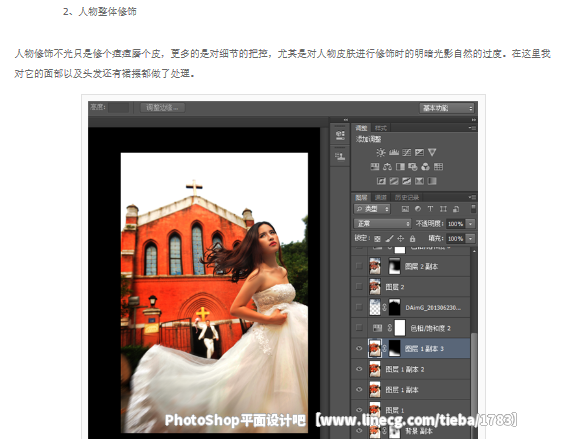The width and height of the screenshot is (573, 439).
Task: Add a Levels adjustment
Action: 394,152
